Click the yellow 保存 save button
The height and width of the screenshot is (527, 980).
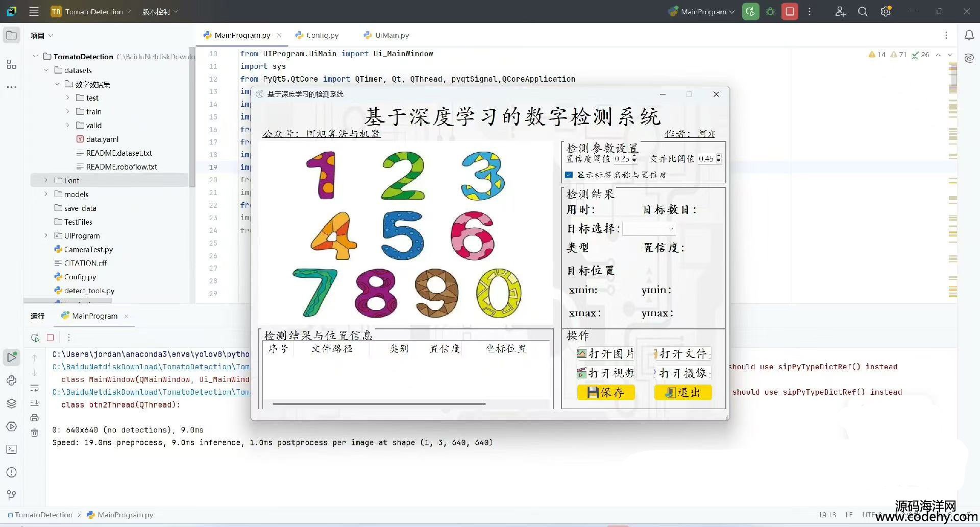[606, 392]
